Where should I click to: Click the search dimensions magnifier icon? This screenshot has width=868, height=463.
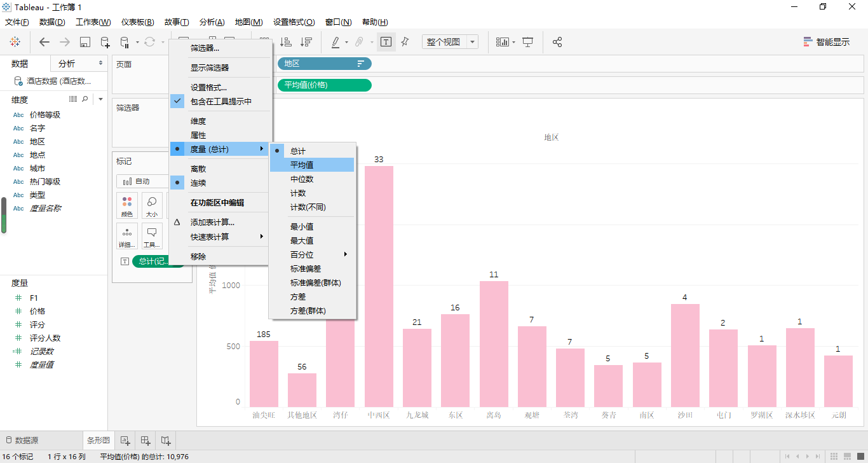[x=85, y=99]
